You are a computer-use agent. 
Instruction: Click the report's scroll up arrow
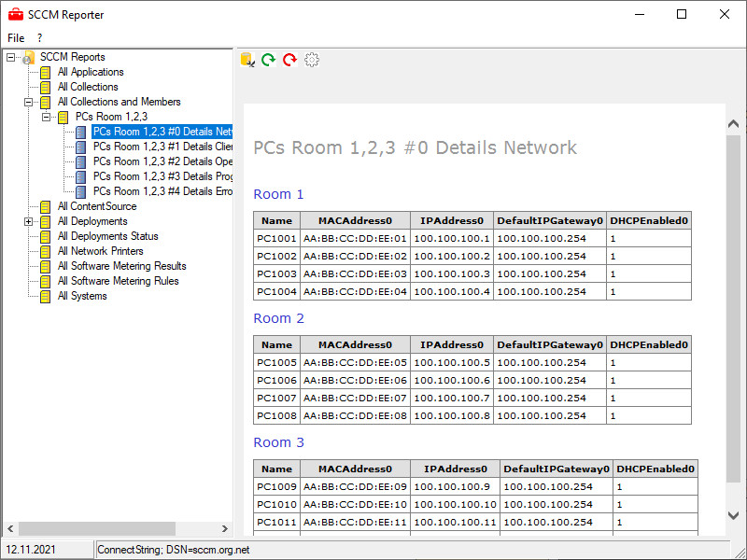(x=734, y=124)
